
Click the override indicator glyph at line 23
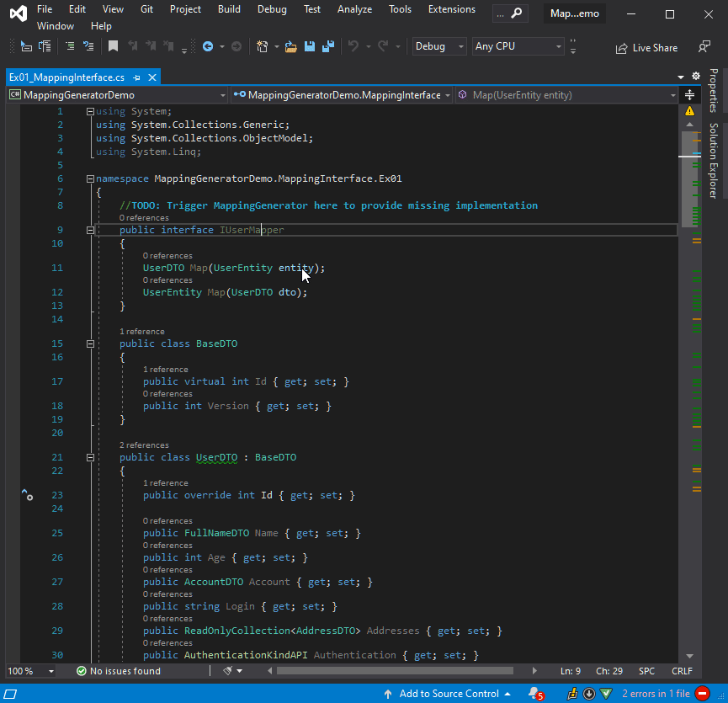(x=28, y=495)
